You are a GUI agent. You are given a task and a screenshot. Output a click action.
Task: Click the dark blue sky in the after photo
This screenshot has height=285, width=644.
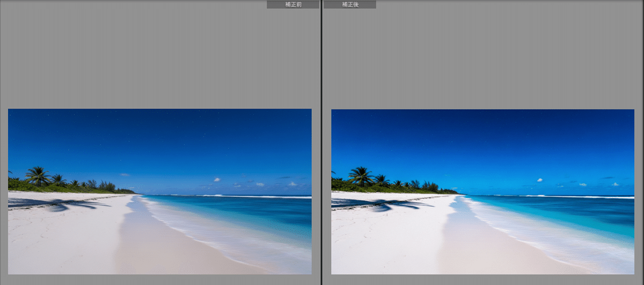pyautogui.click(x=483, y=134)
